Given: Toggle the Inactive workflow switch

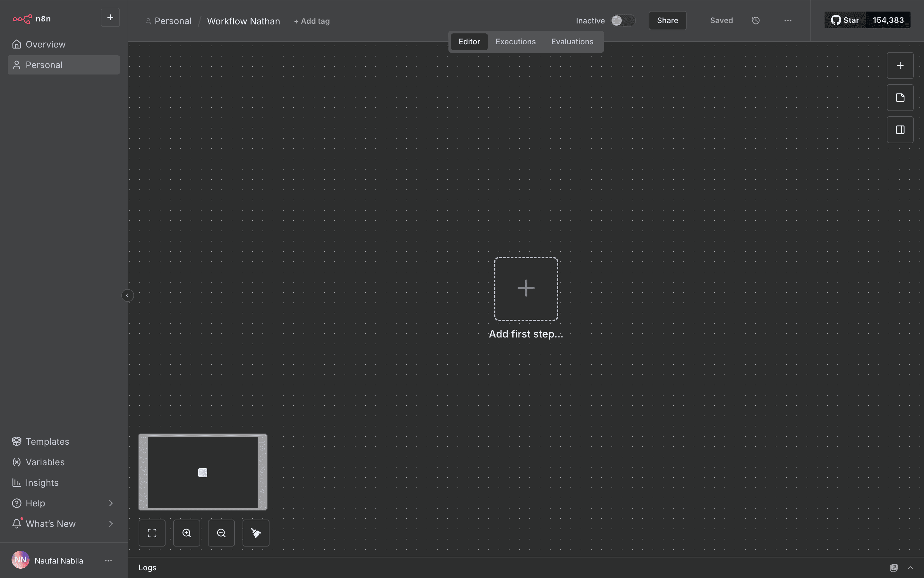Looking at the screenshot, I should tap(622, 21).
